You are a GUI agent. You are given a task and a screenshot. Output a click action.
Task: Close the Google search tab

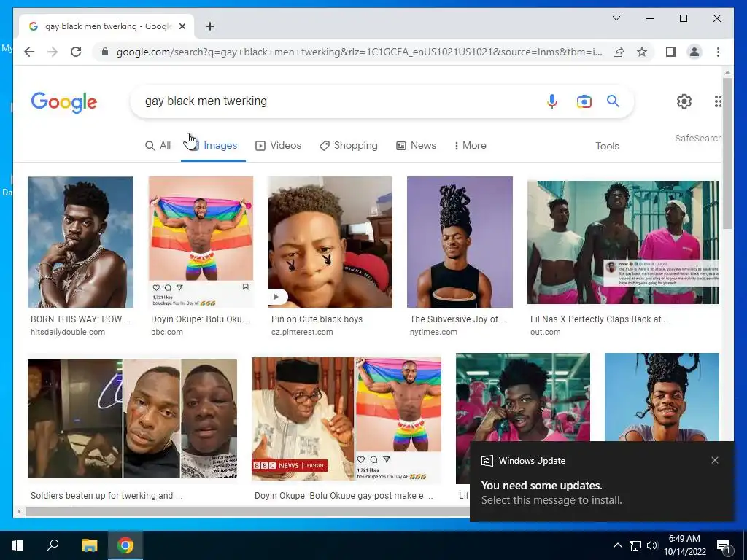pos(182,26)
